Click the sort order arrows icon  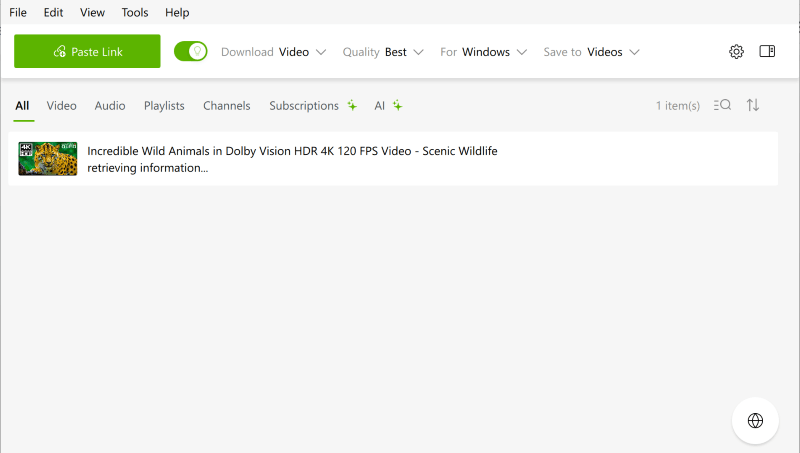pos(753,105)
